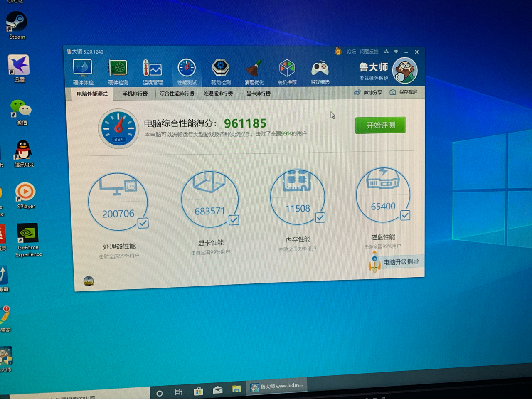This screenshot has height=399, width=532.
Task: Open the 论坛 forum link
Action: [x=351, y=52]
